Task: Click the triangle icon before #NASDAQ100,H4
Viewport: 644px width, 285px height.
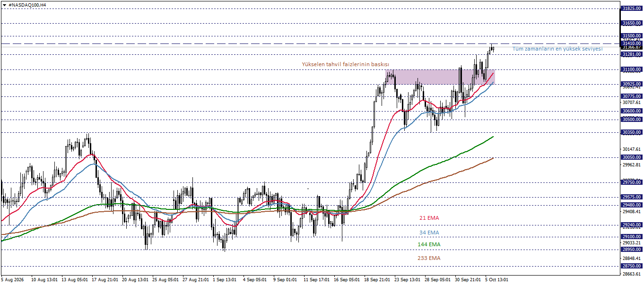Action: point(5,4)
